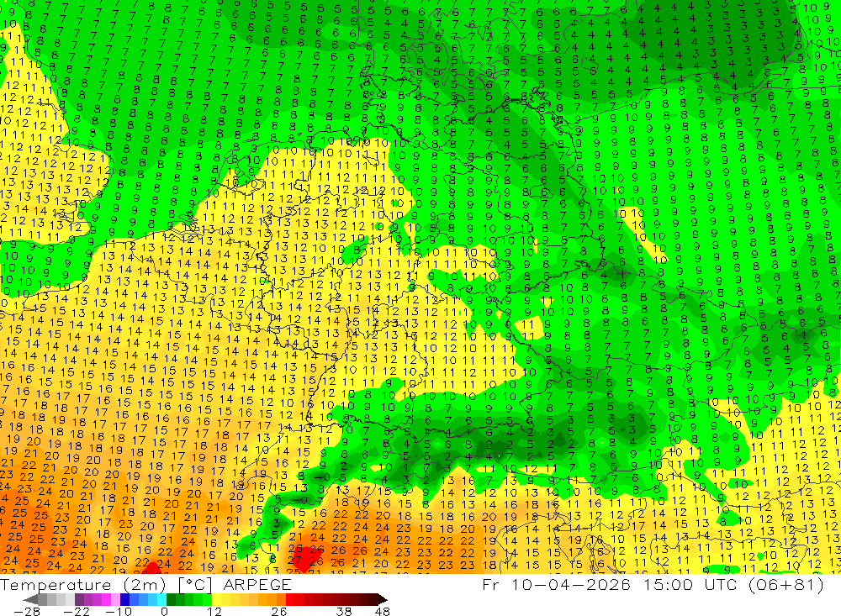This screenshot has height=616, width=841.
Task: Click the gray left arrow of color bar
Action: tap(30, 599)
